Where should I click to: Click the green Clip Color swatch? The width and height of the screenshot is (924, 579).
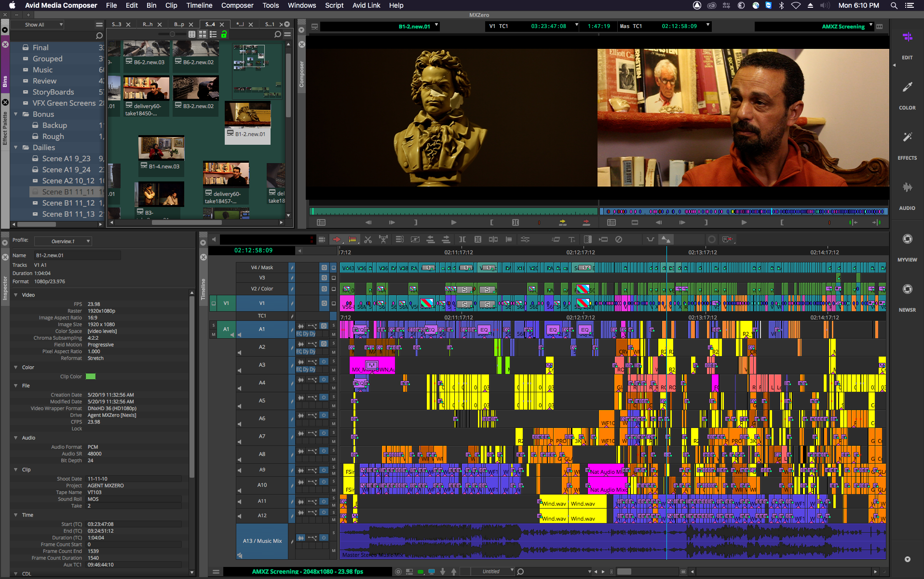pos(91,376)
